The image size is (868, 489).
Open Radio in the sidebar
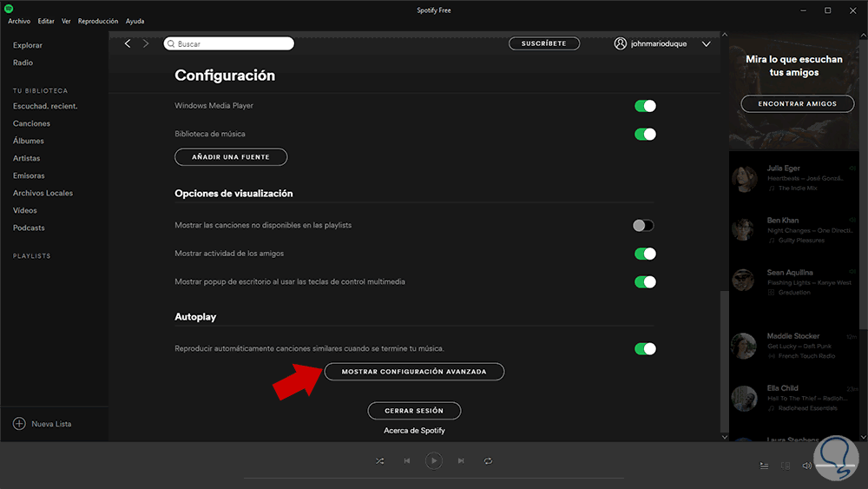click(x=23, y=63)
